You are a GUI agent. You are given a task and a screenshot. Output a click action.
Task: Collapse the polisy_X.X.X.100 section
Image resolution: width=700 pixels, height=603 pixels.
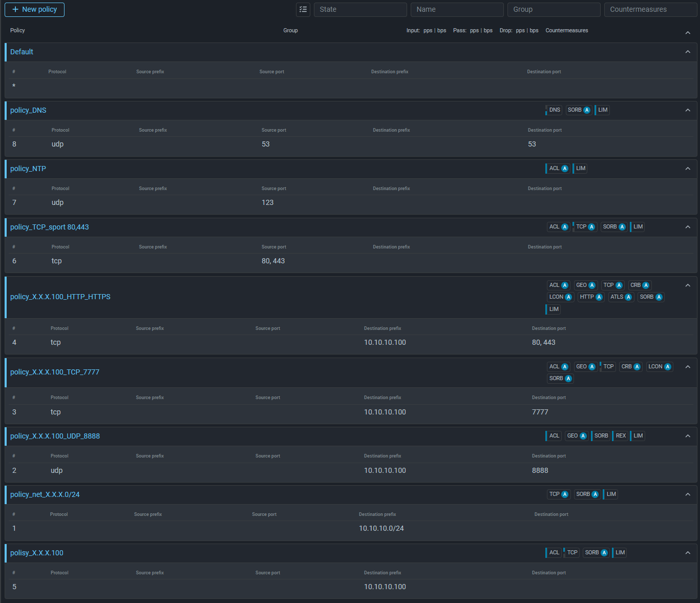(x=688, y=553)
